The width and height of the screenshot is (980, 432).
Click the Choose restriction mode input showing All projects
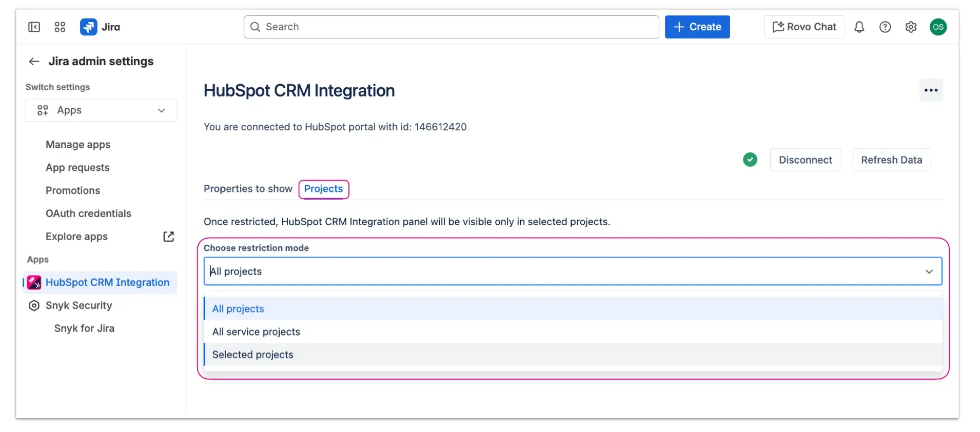tap(573, 271)
